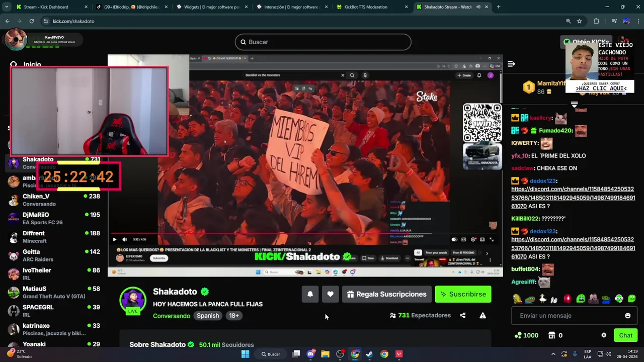Mute the Shakadoto Stream tab audio icon
Viewport: 644px width, 362px height.
click(x=478, y=7)
